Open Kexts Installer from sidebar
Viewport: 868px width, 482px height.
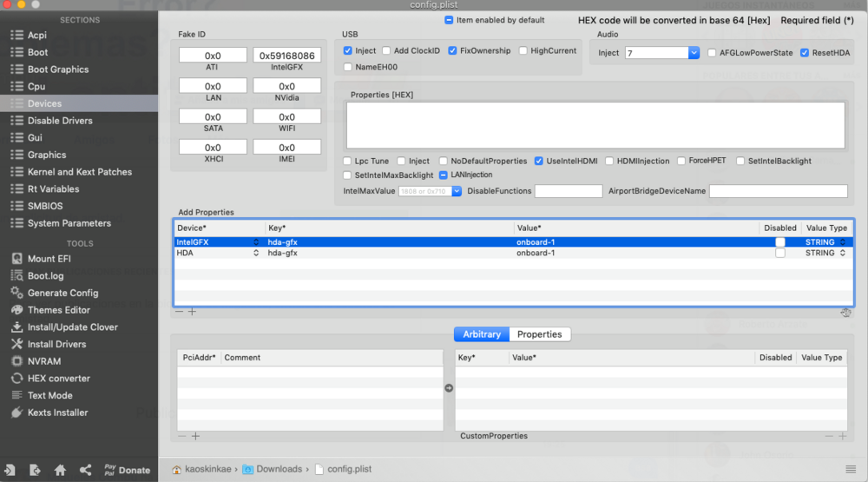[57, 413]
